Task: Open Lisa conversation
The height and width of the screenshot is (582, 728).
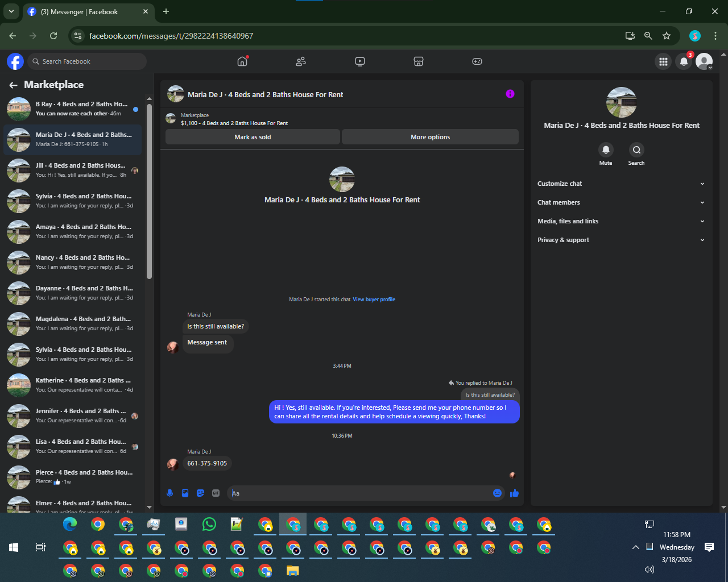Action: point(73,447)
